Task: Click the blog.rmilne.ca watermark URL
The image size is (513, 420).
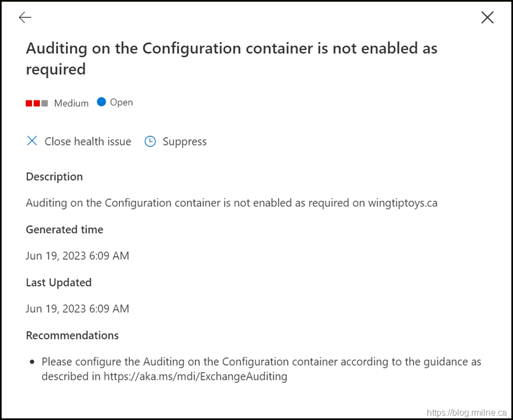Action: [467, 412]
